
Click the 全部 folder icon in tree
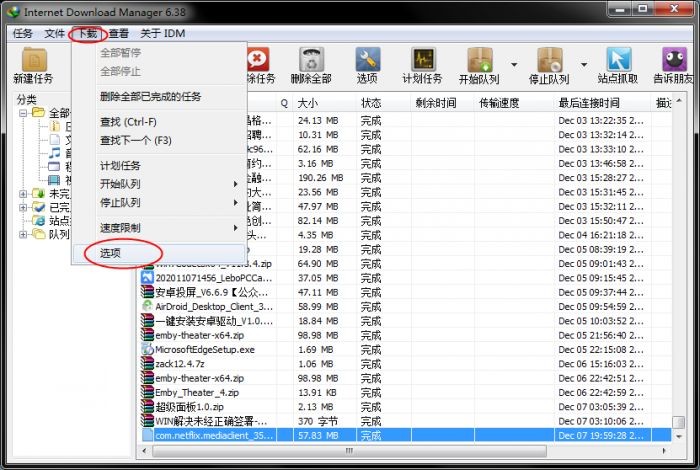click(x=38, y=112)
